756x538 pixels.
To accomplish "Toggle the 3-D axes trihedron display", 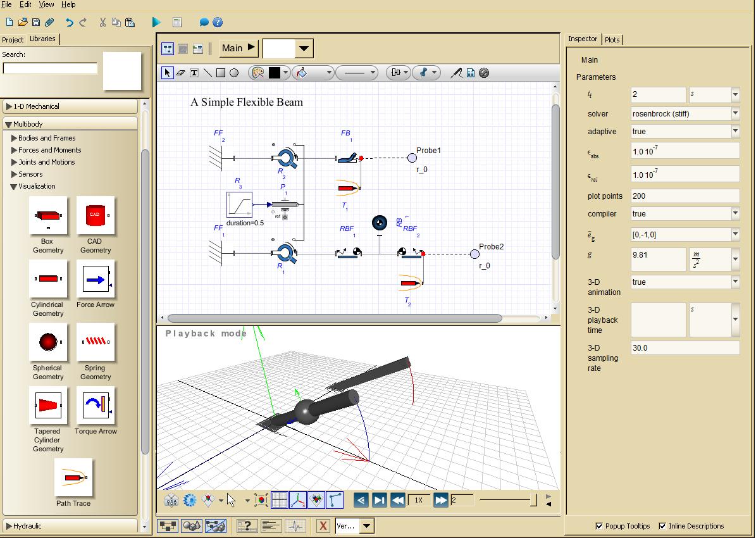I will (x=298, y=501).
